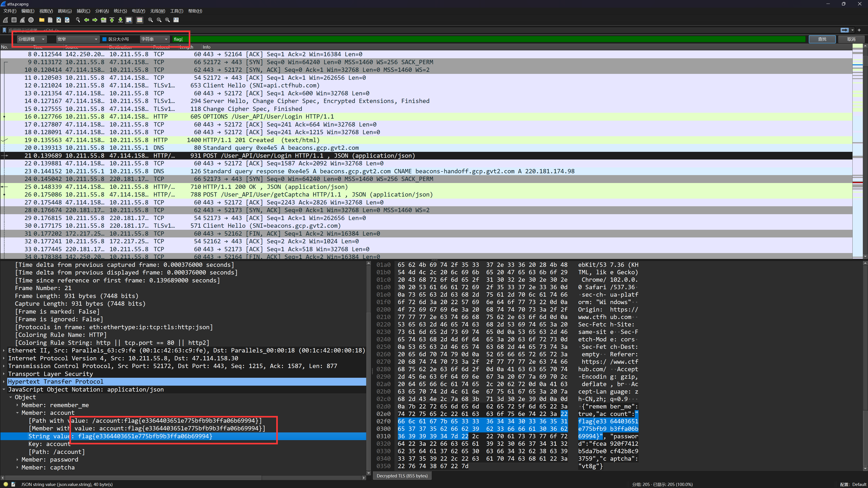Click the Find packet magnifier icon
Viewport: 868px width, 488px height.
coord(78,20)
